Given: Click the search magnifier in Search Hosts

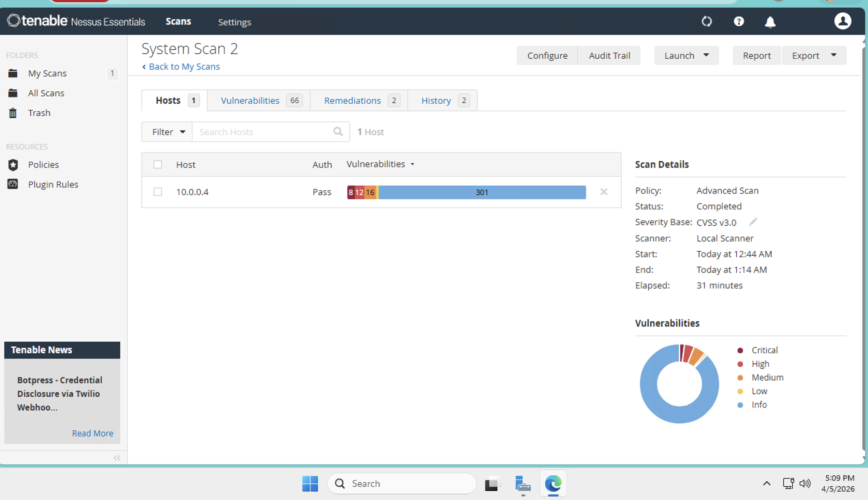Looking at the screenshot, I should click(x=338, y=132).
